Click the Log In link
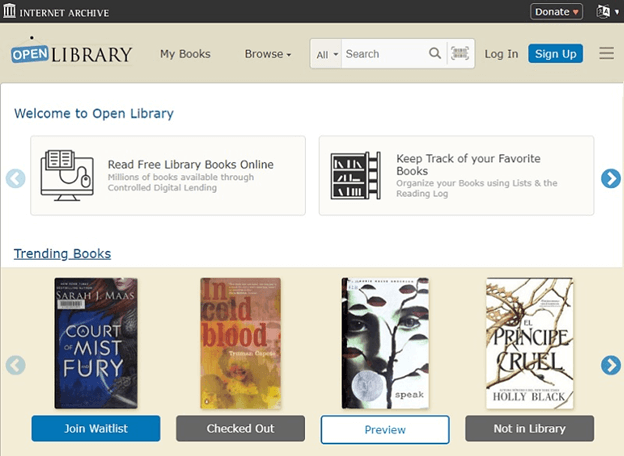Screen dimensions: 624x456 501,54
